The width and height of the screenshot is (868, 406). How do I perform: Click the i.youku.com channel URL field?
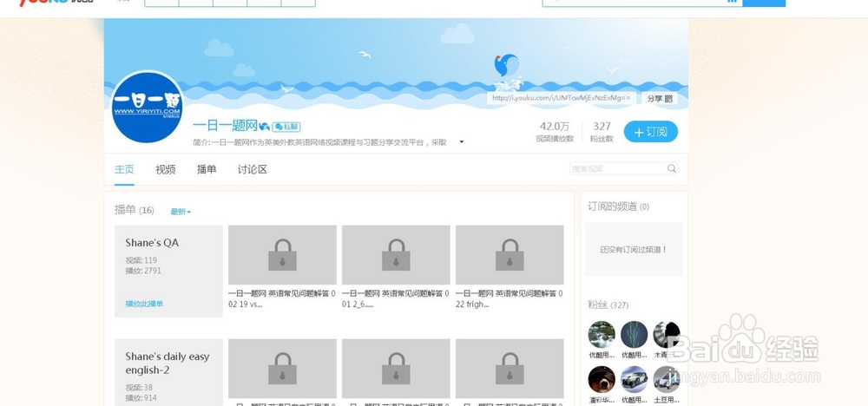point(561,98)
